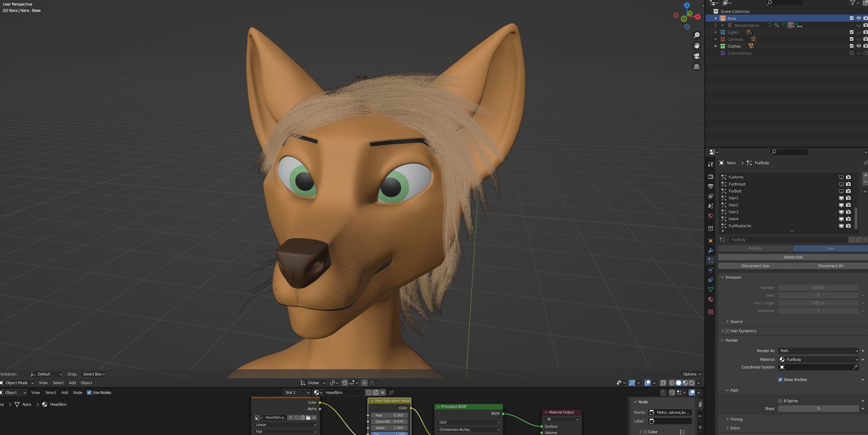
Task: Open the node editor Node menu
Action: point(78,393)
